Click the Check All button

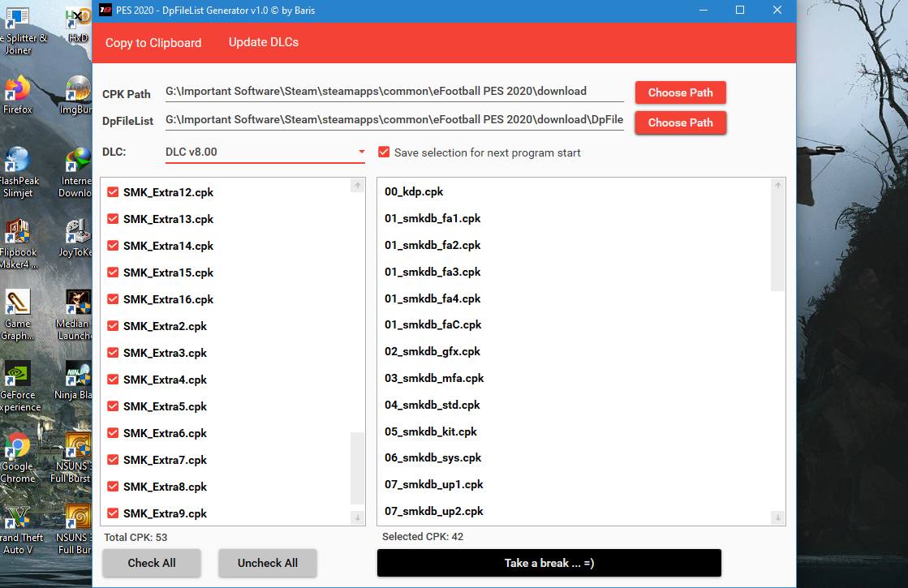(152, 563)
